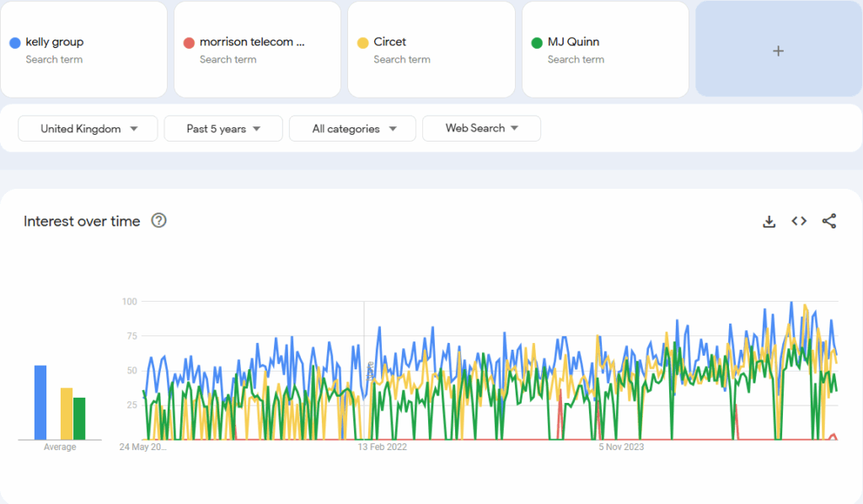Open the United Kingdom region dropdown
The image size is (863, 504).
[x=88, y=129]
